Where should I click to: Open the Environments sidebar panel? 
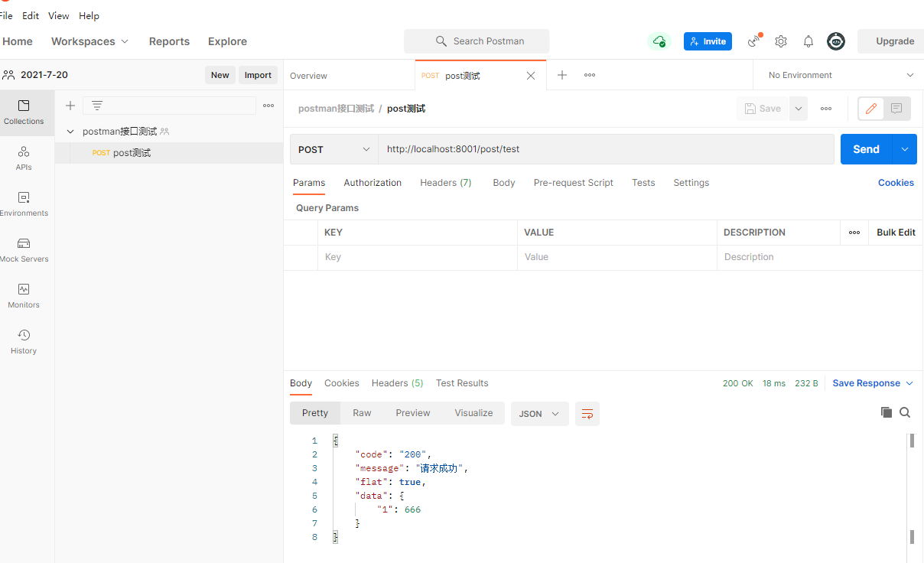(x=24, y=204)
